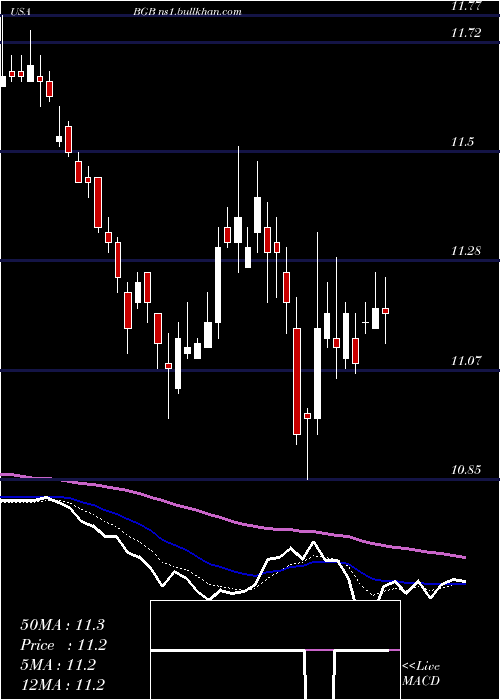
Task: Click the 11.72 price level label
Action: [x=466, y=33]
